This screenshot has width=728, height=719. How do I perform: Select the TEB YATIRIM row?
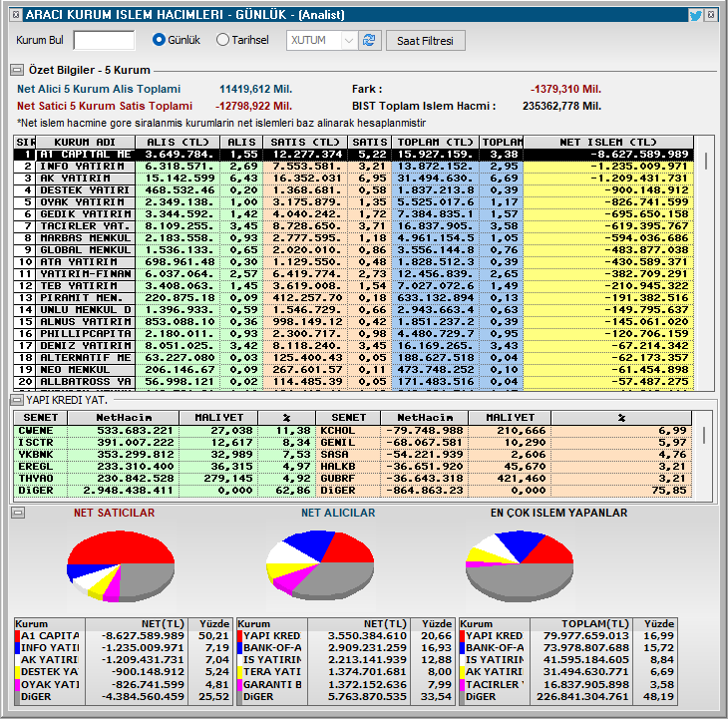pyautogui.click(x=354, y=286)
